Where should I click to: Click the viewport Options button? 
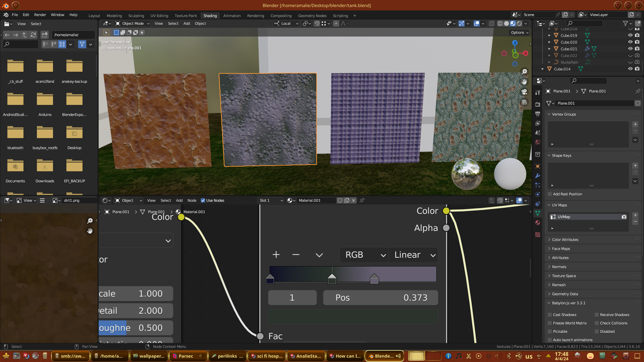519,33
